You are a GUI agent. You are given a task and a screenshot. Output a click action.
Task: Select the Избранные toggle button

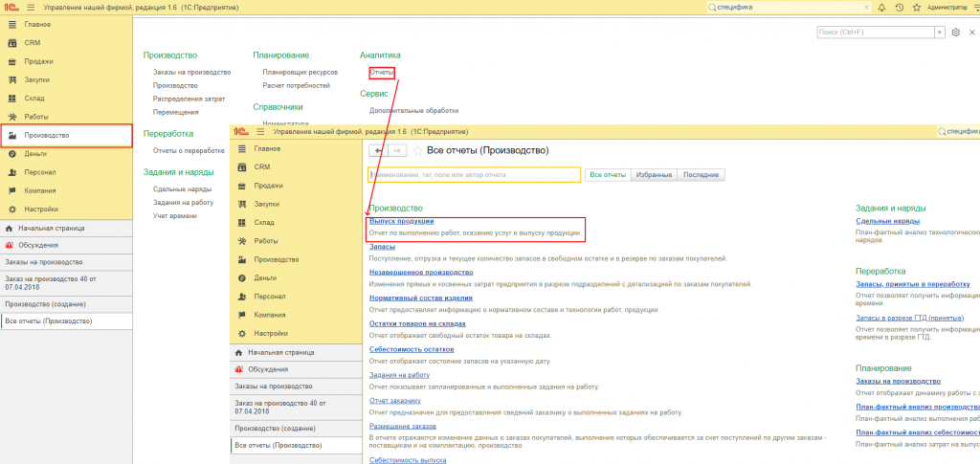[653, 175]
